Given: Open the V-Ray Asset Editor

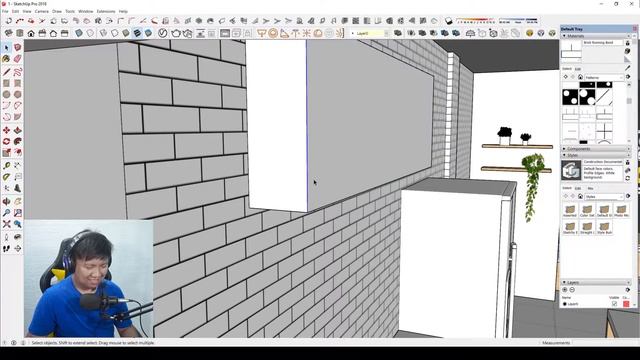Looking at the screenshot, I should click(162, 33).
